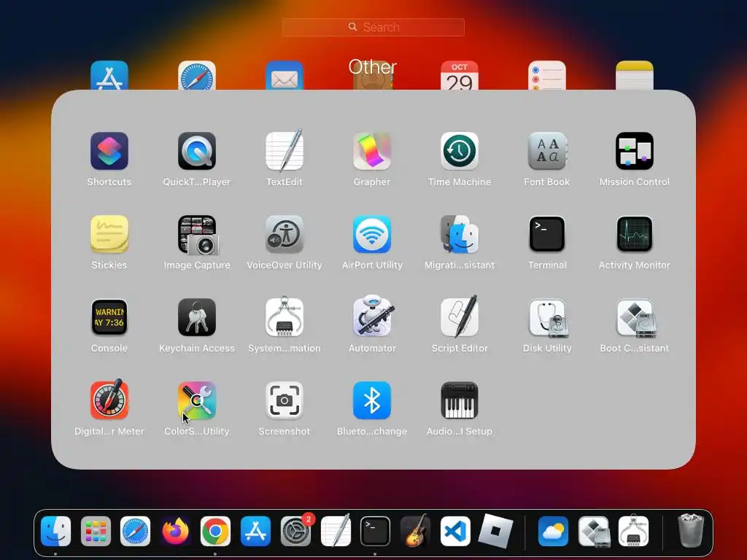Launch Disk Utility

(x=547, y=318)
